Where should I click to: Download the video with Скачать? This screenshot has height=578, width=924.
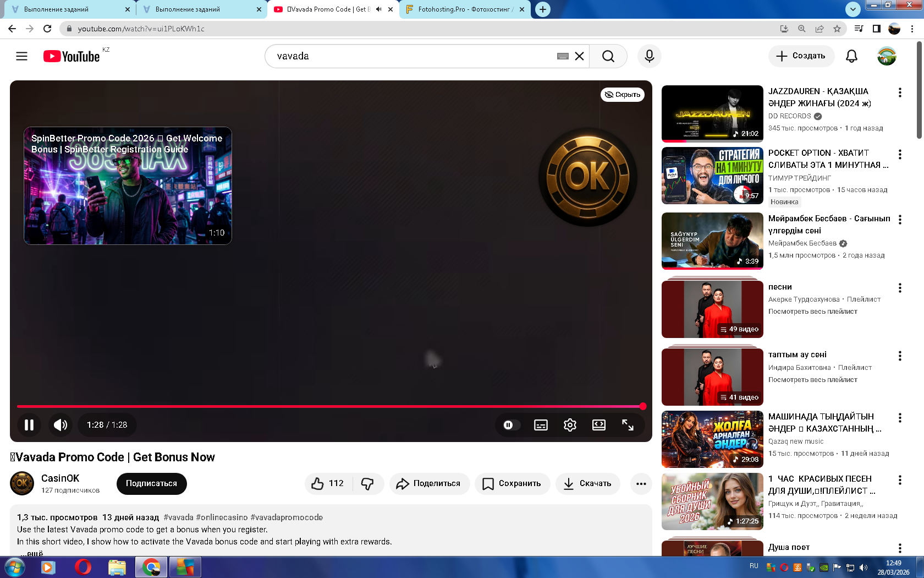[x=588, y=484]
